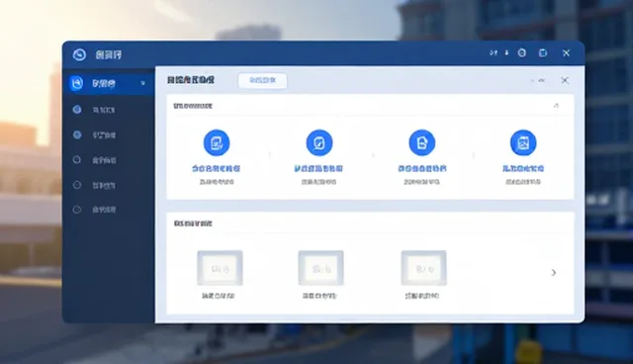Open the second gray thumbnail in lower card
633x364 pixels.
click(320, 268)
